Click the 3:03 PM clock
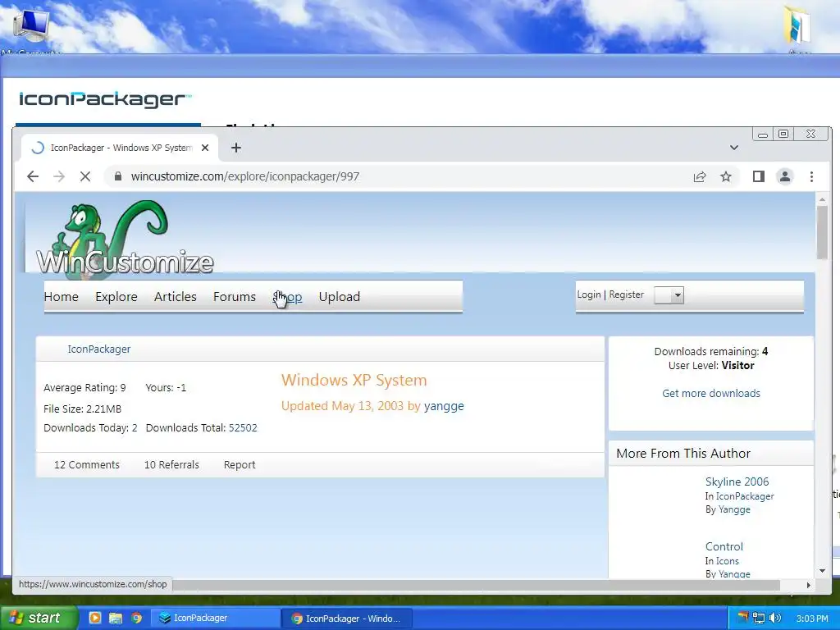The width and height of the screenshot is (840, 630). [x=812, y=619]
